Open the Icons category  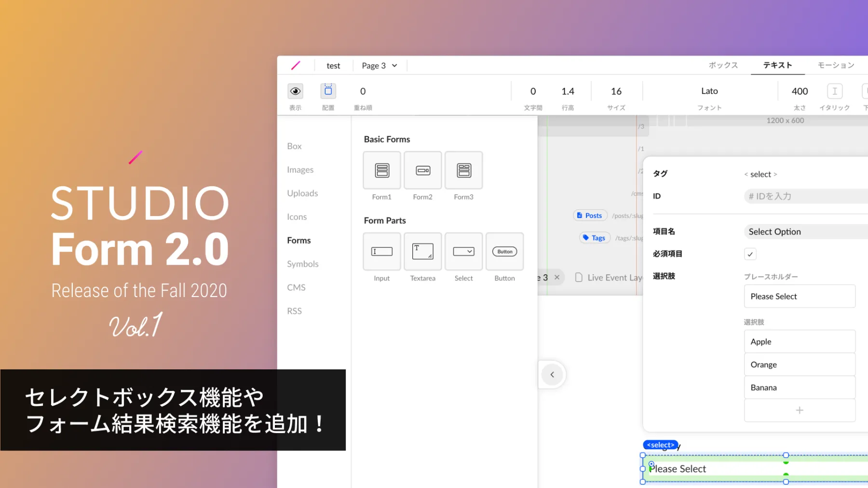coord(297,217)
